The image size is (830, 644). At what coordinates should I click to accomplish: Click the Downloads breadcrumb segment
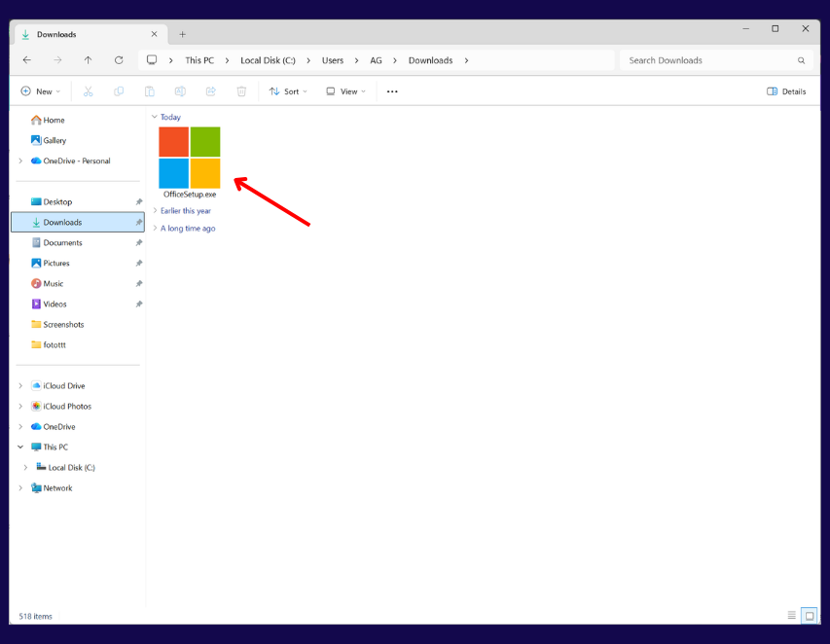430,60
